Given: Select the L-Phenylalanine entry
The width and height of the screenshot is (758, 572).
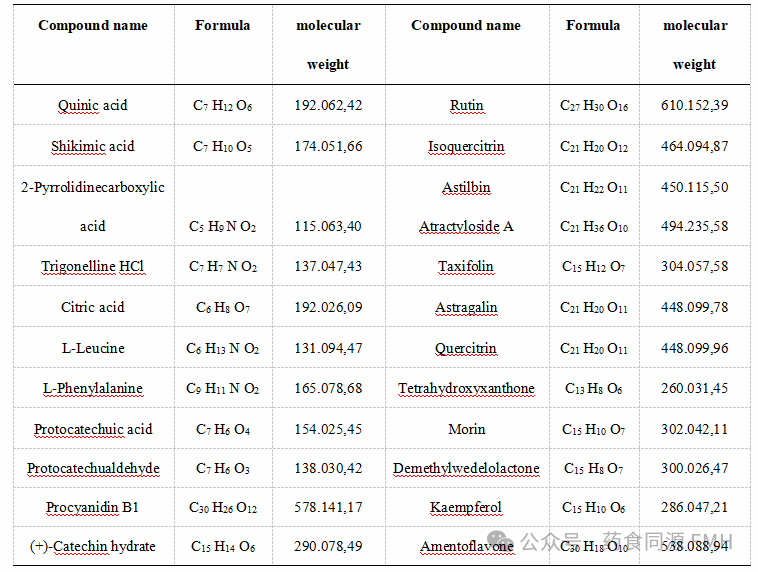Looking at the screenshot, I should 93,389.
